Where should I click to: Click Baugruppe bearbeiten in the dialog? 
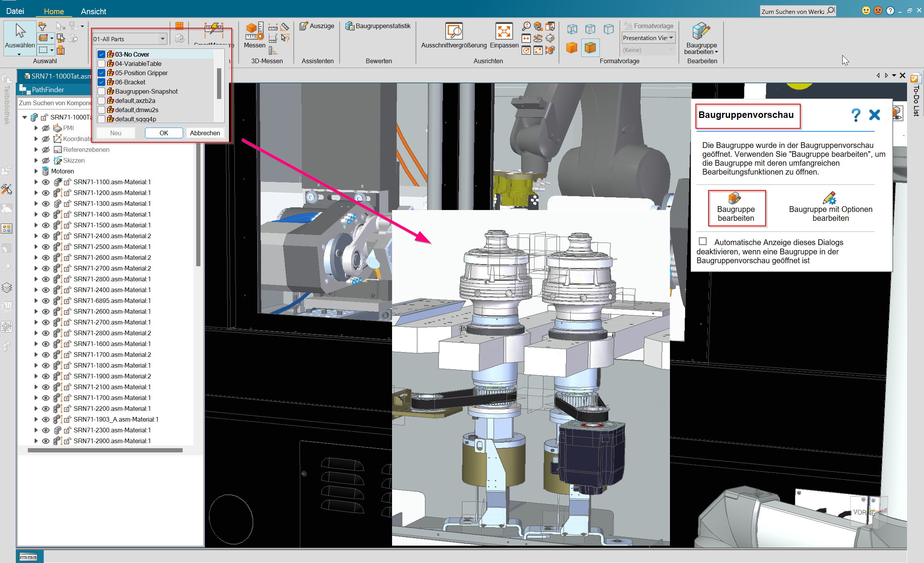[736, 207]
